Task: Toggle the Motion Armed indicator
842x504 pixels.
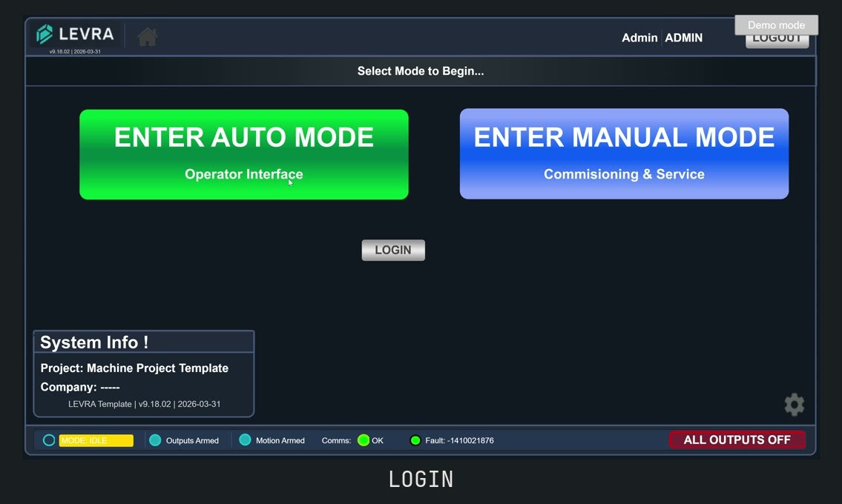Action: click(x=245, y=440)
